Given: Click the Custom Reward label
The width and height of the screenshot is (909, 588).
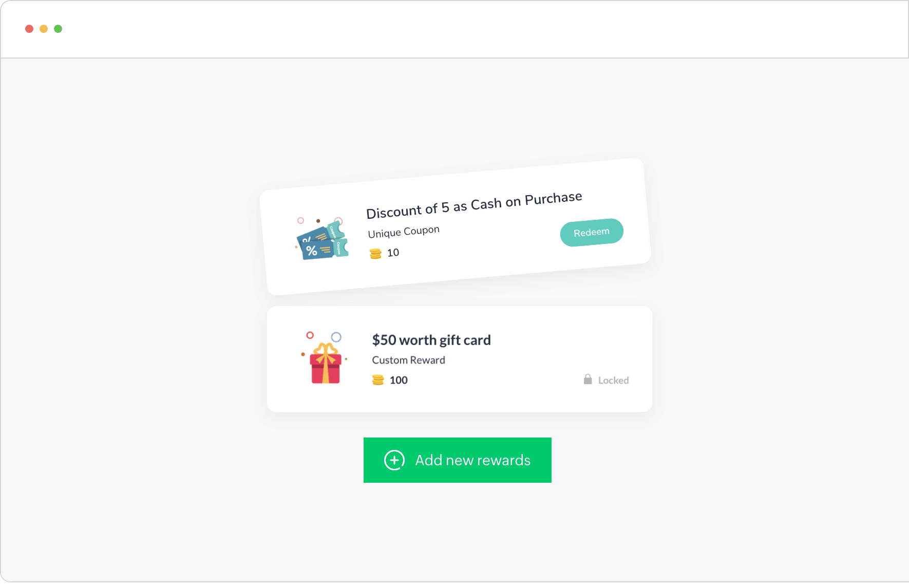Looking at the screenshot, I should click(409, 360).
